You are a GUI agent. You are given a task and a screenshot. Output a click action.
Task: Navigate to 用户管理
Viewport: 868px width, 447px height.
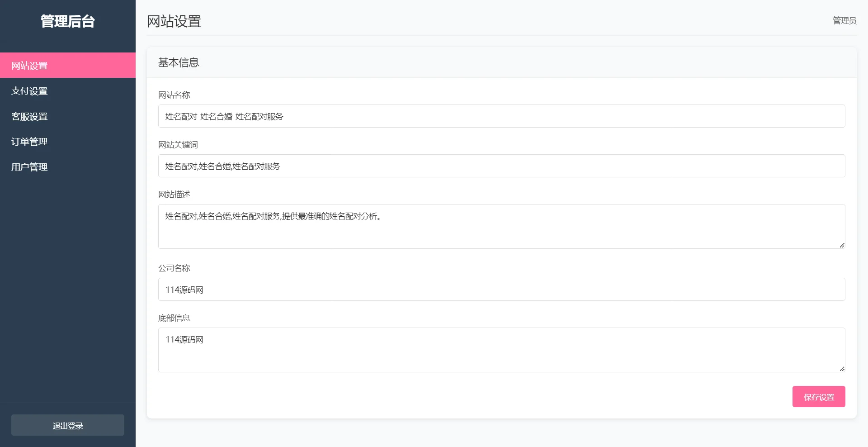(68, 166)
